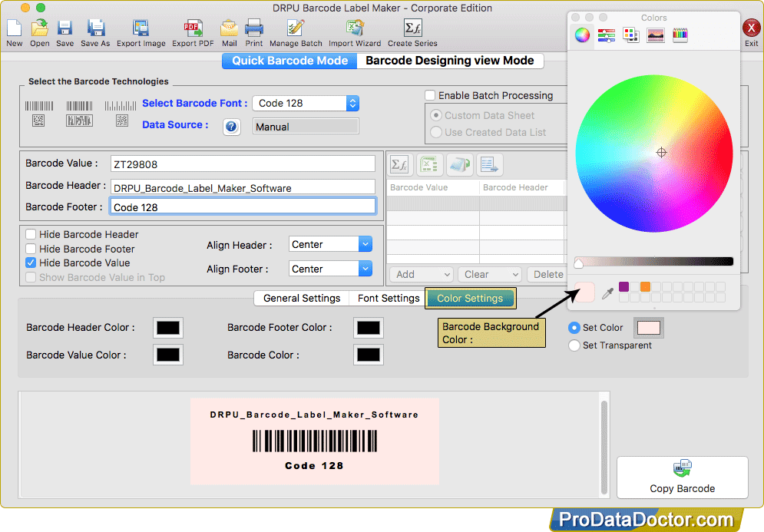The image size is (764, 532).
Task: Click the Create Series icon
Action: click(412, 28)
